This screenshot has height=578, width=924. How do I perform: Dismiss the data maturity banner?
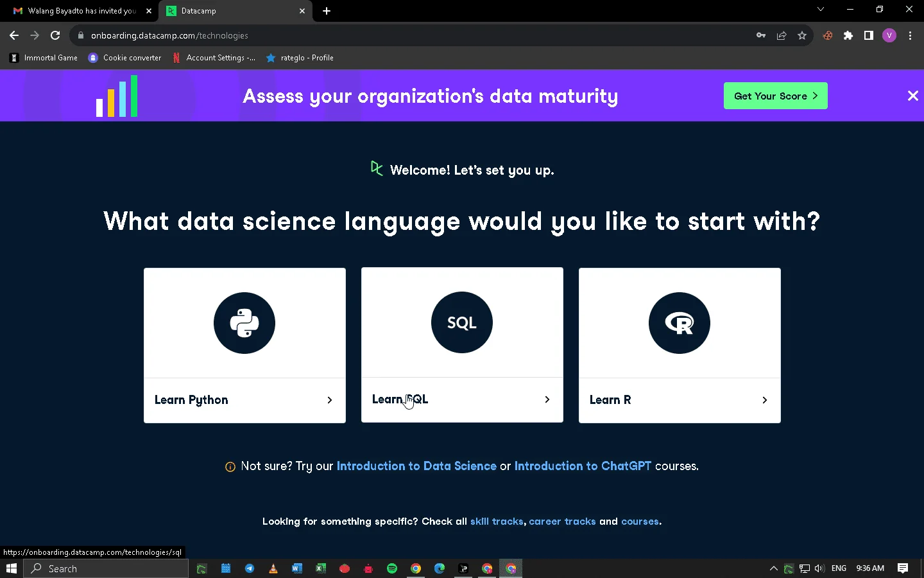pos(913,96)
